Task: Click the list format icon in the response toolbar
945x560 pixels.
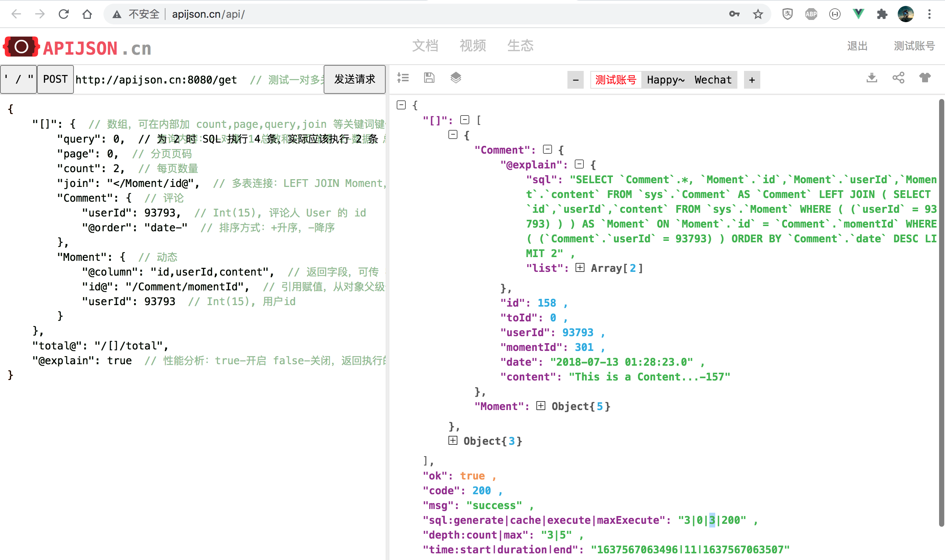Action: coord(403,78)
